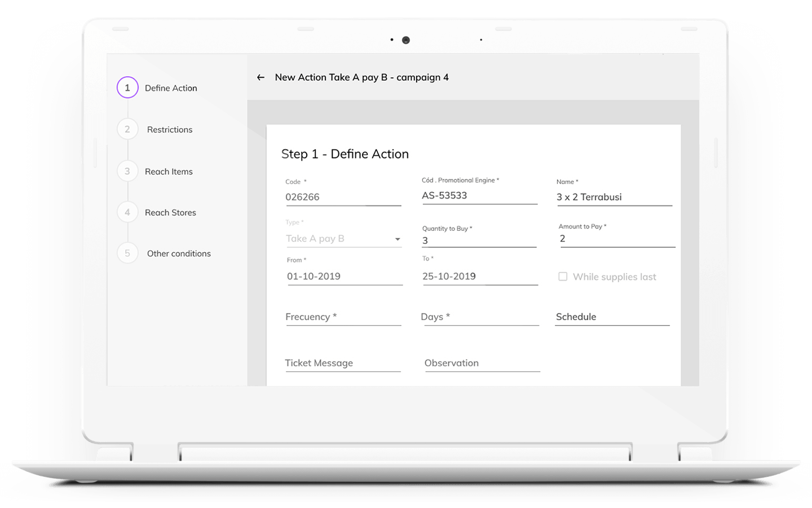Viewport: 812px width, 508px height.
Task: Edit the Name field with 3 x 2 Terrabusi
Action: pos(614,197)
